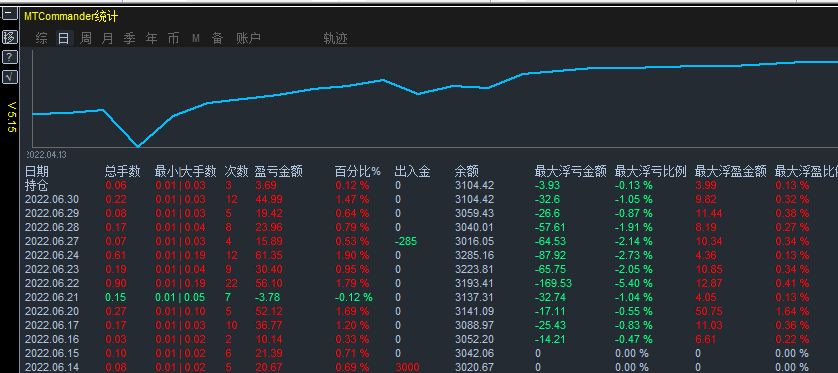Viewport: 838px width, 373px height.
Task: Click the 最大浮亏比例 column header
Action: coord(650,172)
